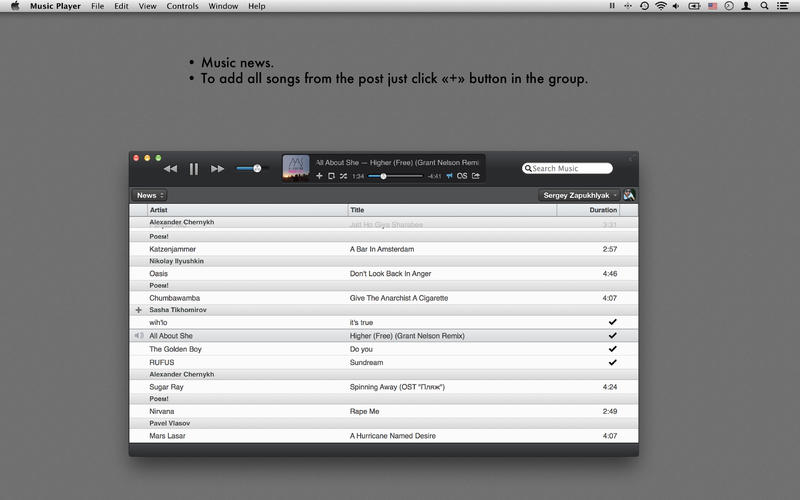Image resolution: width=800 pixels, height=500 pixels.
Task: Open Wi-Fi menu bar icon
Action: pos(661,6)
